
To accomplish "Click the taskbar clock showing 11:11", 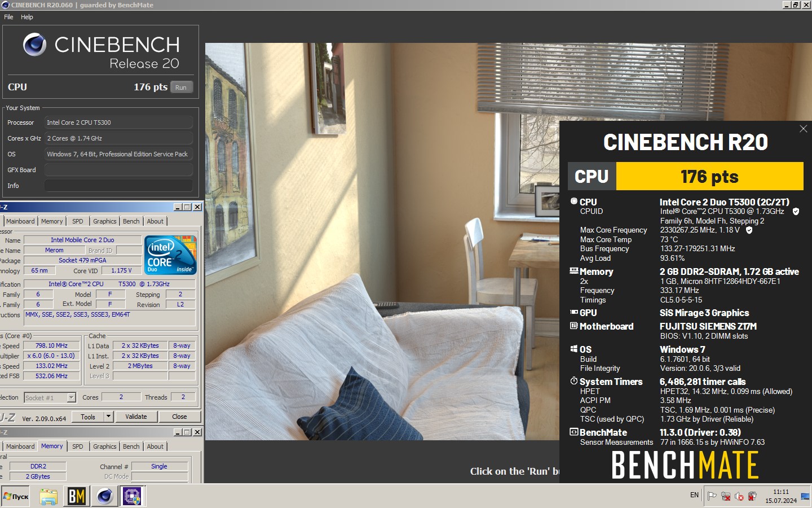I will tap(781, 496).
